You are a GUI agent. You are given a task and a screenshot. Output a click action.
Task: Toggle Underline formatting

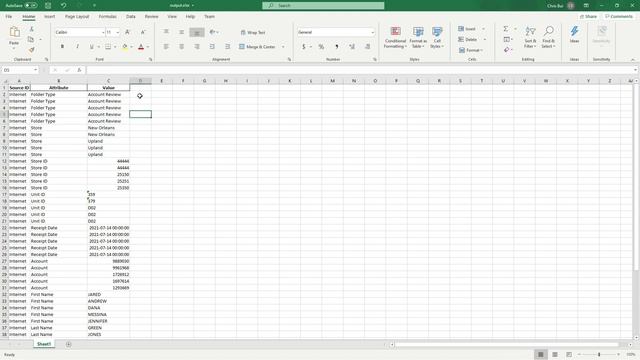click(x=91, y=47)
